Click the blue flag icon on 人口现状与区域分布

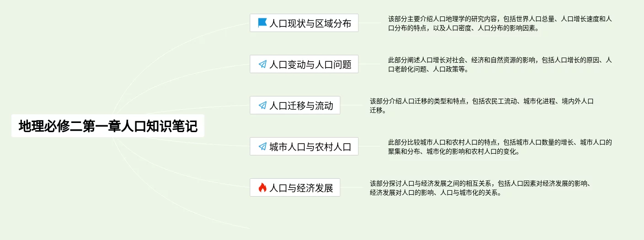tap(262, 23)
